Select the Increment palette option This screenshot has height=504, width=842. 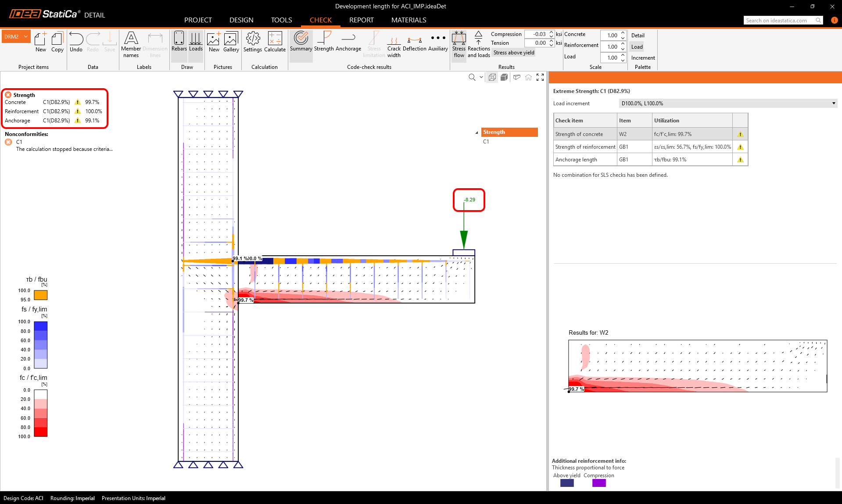pyautogui.click(x=643, y=58)
